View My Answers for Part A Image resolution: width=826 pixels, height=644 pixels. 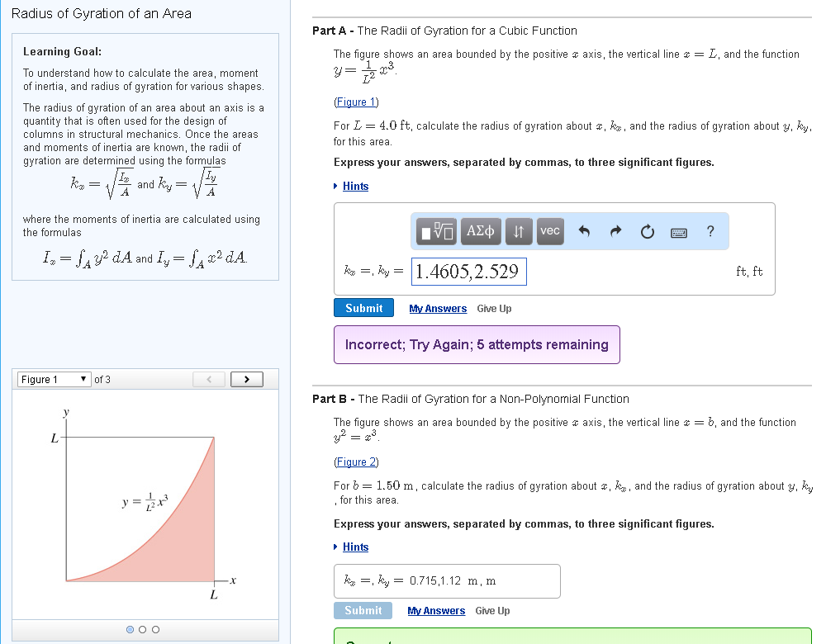pos(438,308)
